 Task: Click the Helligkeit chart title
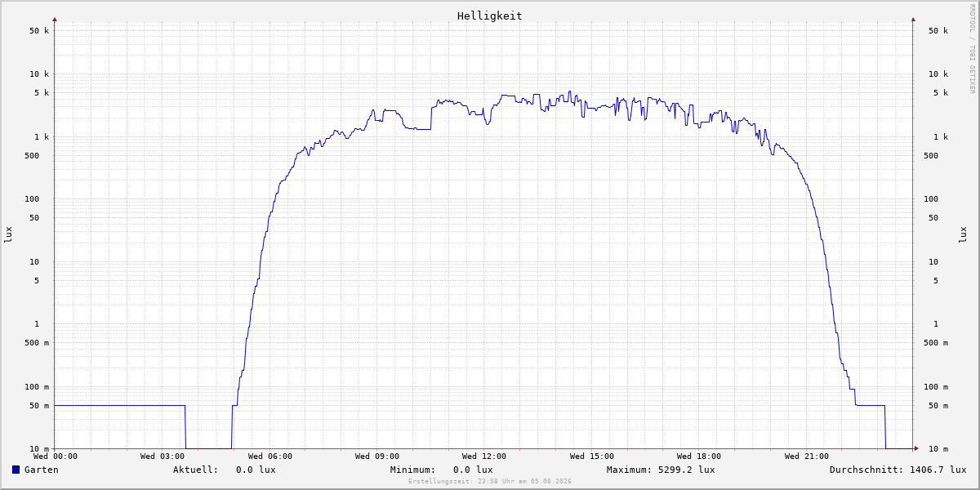[x=490, y=16]
